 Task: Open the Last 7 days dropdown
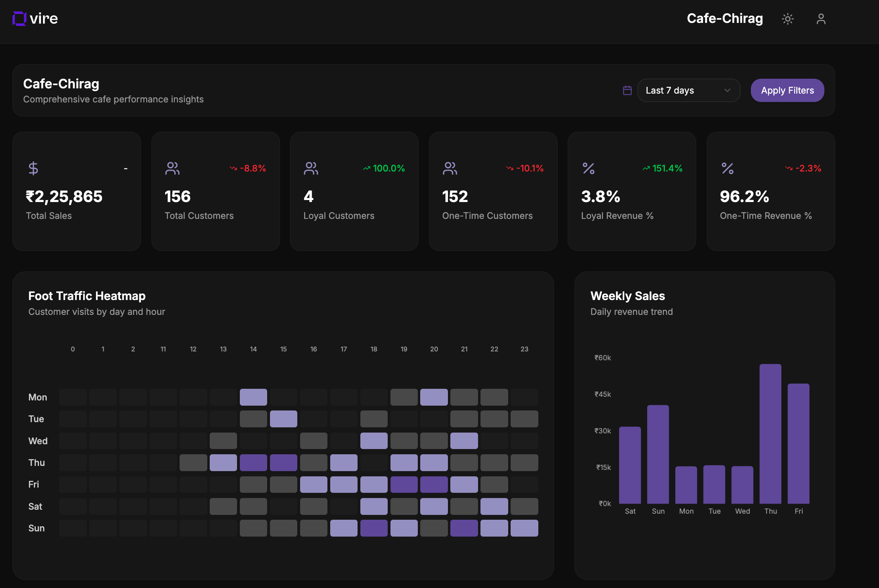tap(689, 90)
